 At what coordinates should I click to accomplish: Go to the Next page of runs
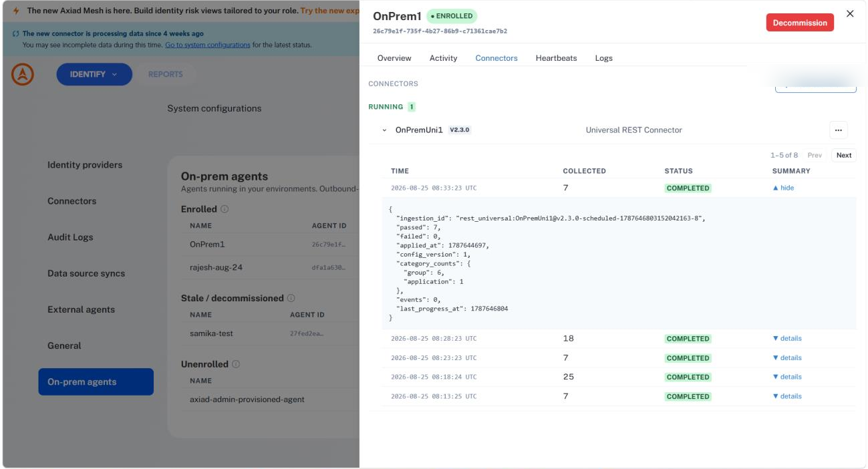pos(844,155)
